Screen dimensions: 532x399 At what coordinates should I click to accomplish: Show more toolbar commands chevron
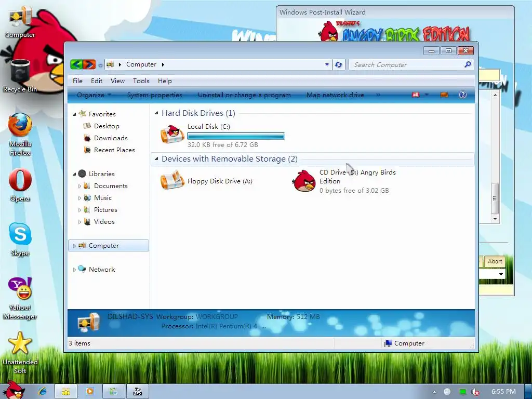[378, 95]
